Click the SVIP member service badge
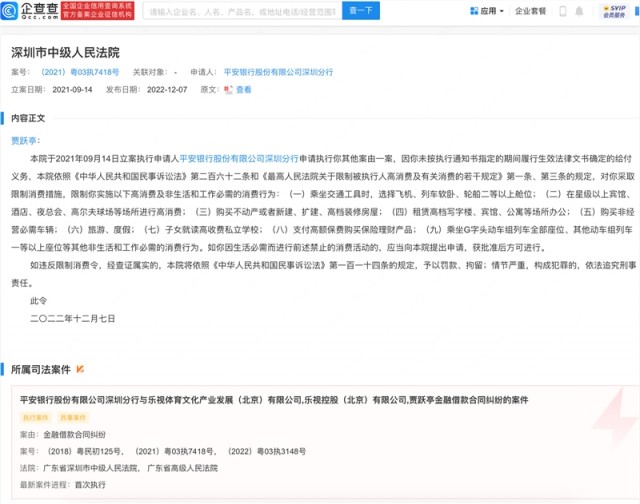 pos(614,11)
